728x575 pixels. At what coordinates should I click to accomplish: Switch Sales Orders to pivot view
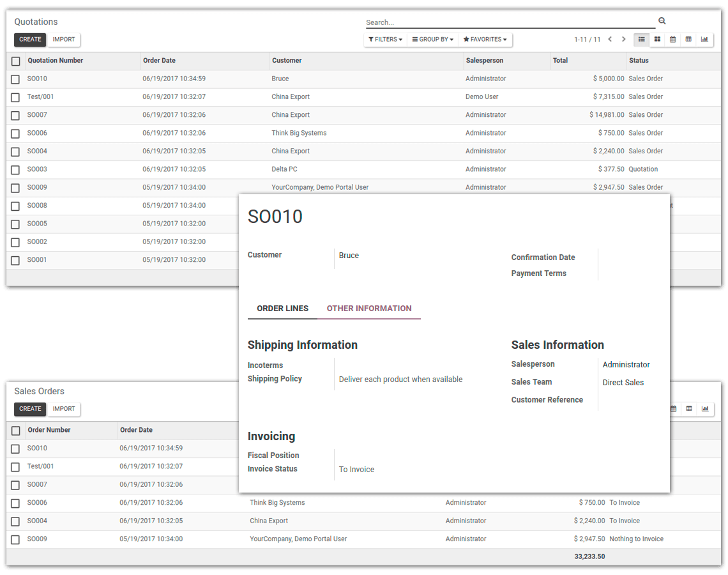point(688,408)
